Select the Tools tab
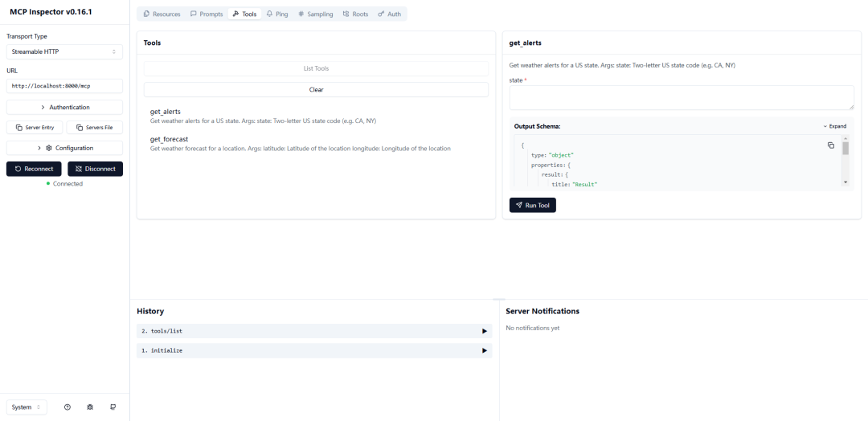 pos(244,14)
